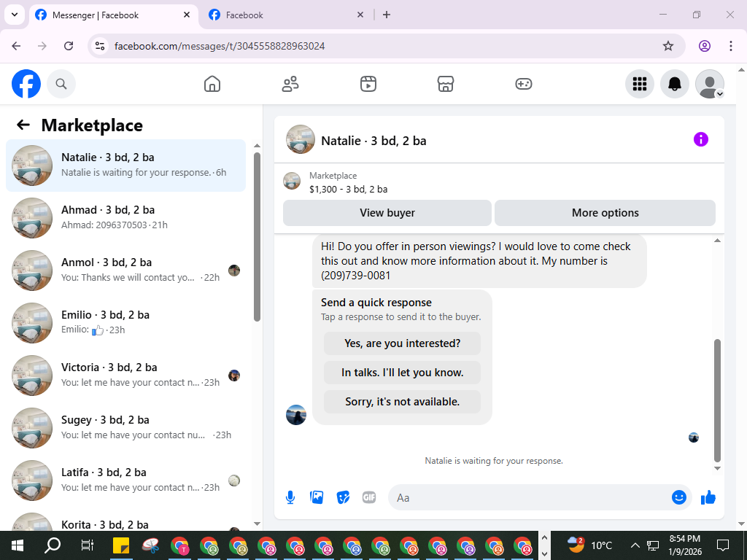Expand the taskbar overflow up arrow
Screen dimensions: 747x560
pyautogui.click(x=544, y=537)
